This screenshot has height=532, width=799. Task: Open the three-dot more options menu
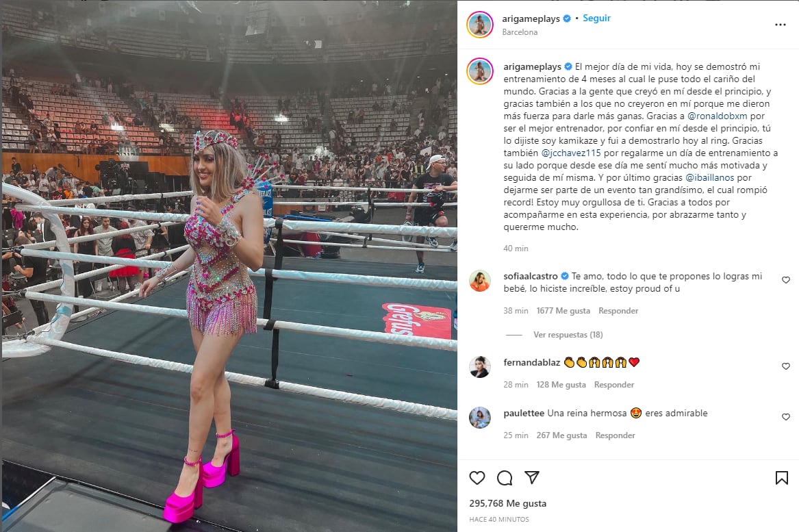tap(780, 25)
